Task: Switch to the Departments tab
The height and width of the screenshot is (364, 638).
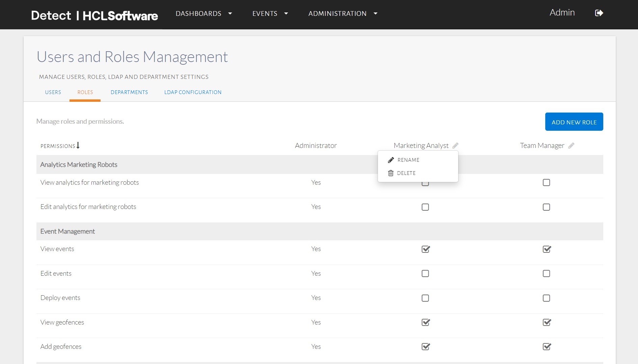Action: (x=129, y=92)
